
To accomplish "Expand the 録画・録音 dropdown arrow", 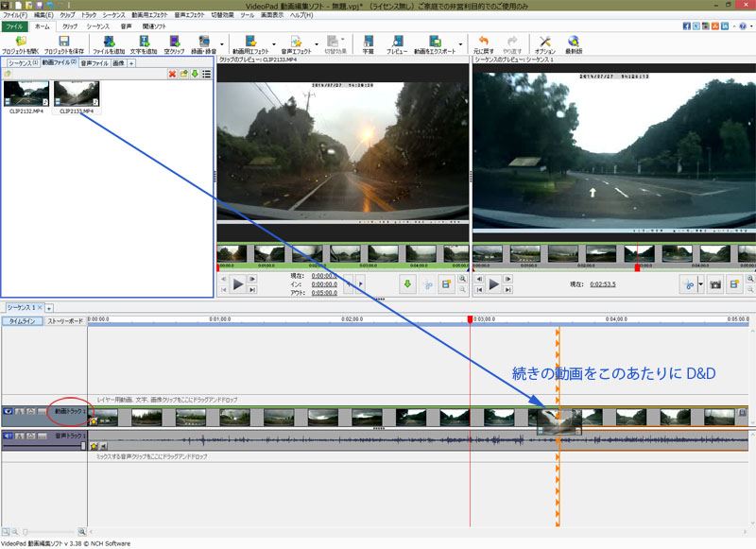I will click(x=222, y=44).
